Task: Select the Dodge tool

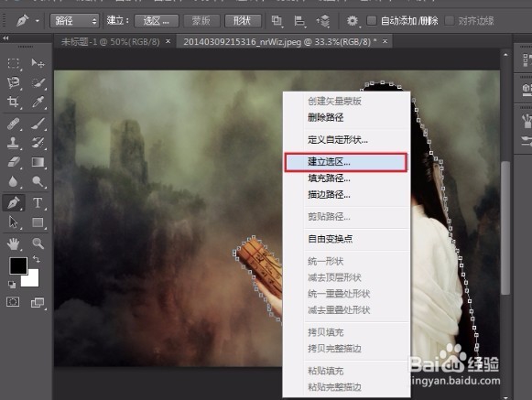Action: coord(38,182)
